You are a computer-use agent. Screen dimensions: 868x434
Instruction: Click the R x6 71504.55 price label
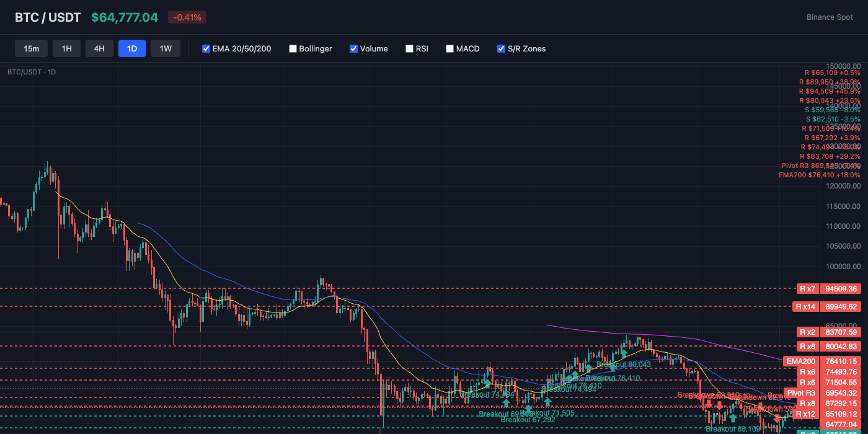(828, 382)
